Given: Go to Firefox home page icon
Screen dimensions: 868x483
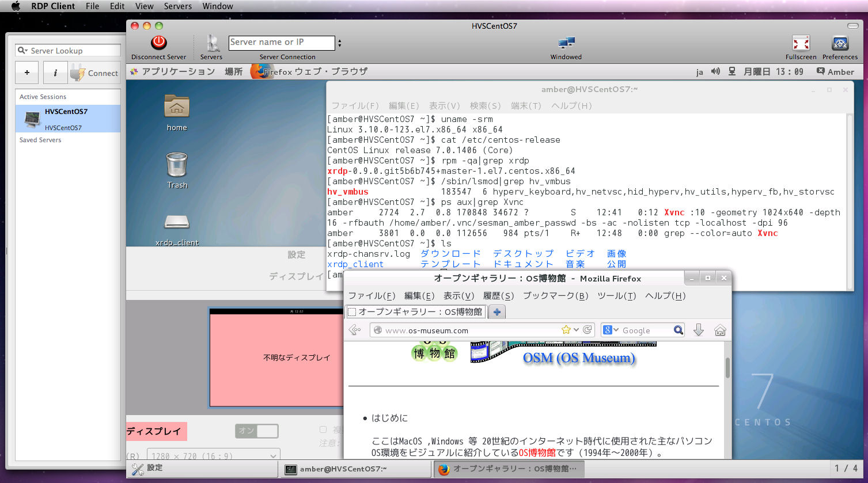Looking at the screenshot, I should click(x=720, y=330).
